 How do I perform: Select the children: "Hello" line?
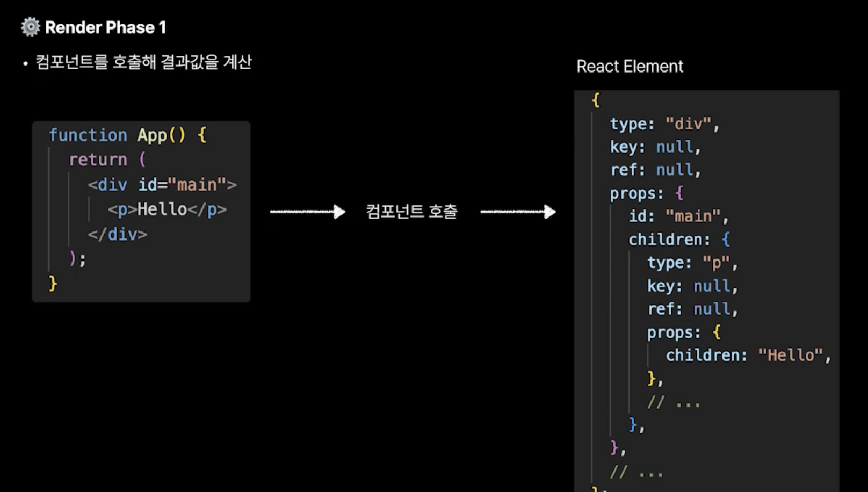749,355
